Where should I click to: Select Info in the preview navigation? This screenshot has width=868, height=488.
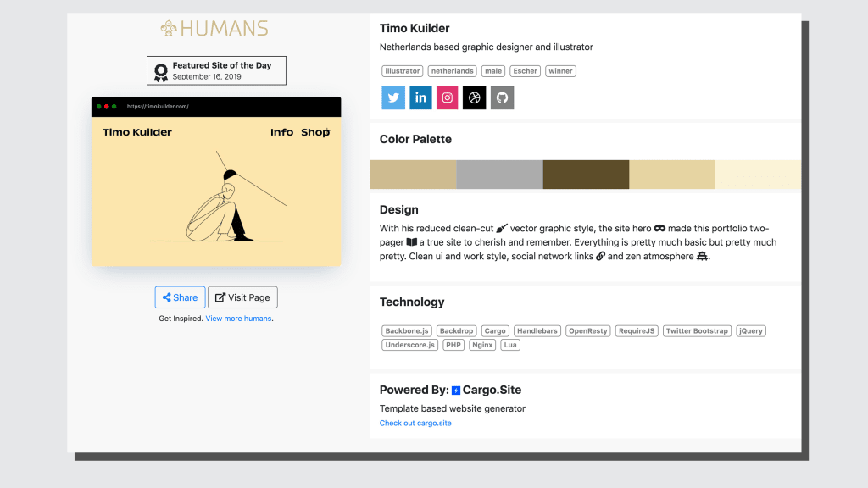pos(282,132)
